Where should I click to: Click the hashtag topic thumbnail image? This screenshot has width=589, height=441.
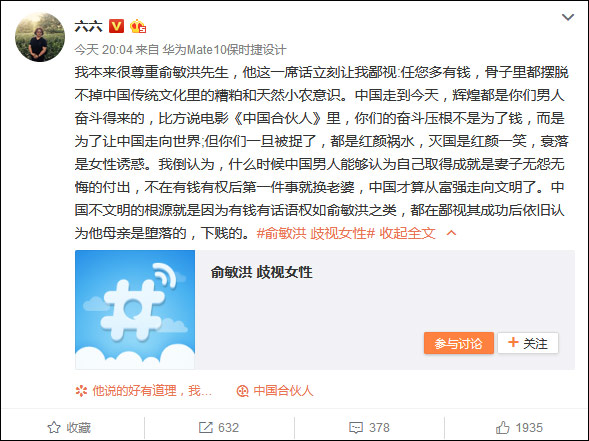135,310
